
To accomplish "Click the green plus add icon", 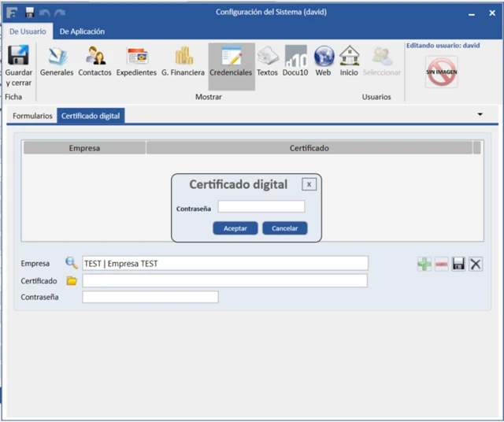I will coord(424,265).
